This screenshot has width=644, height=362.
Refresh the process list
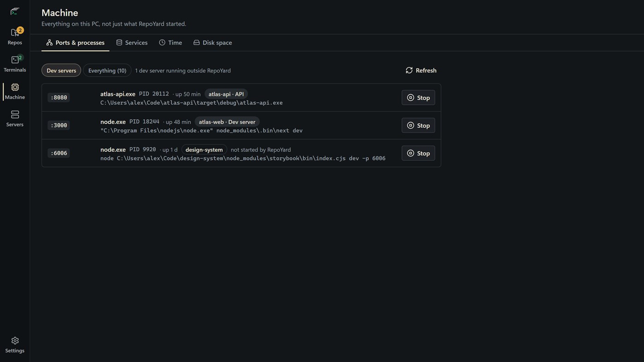(421, 70)
